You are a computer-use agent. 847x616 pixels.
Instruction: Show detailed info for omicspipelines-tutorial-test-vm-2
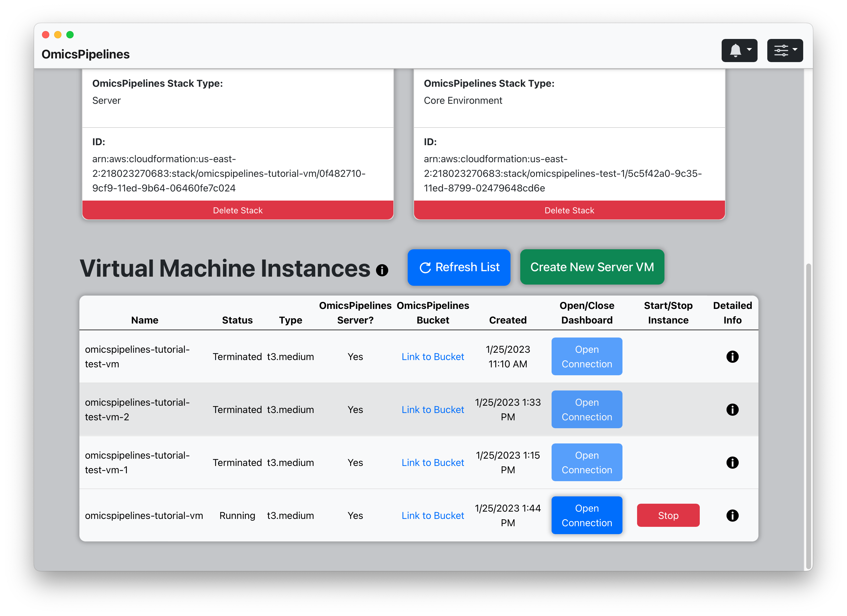(732, 409)
